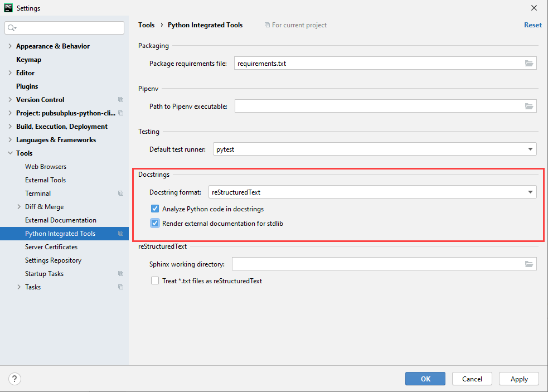Click project-level icon beside Startup Tasks
This screenshot has width=548, height=392.
tap(120, 274)
